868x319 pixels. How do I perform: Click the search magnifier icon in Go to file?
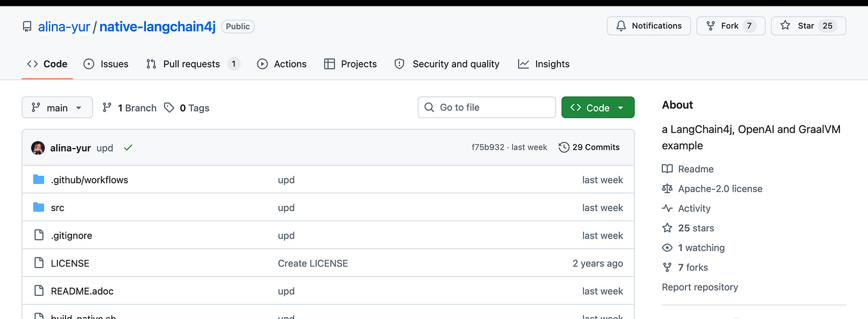coord(429,107)
